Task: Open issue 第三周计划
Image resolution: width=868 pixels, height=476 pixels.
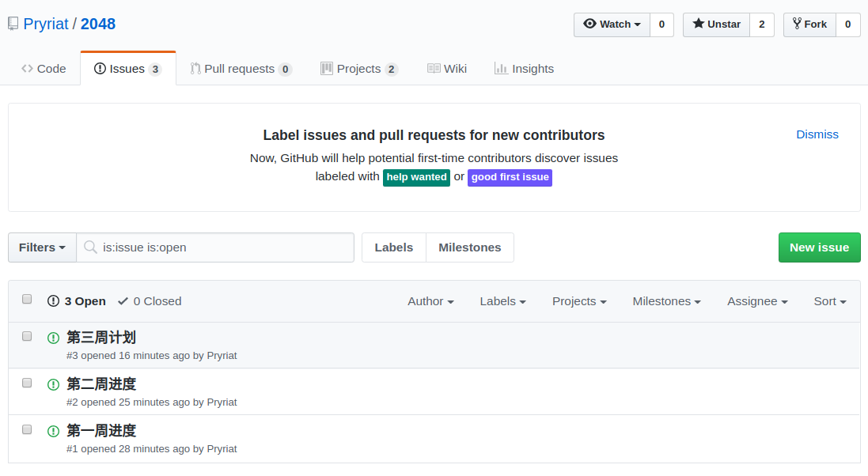Action: [x=101, y=337]
